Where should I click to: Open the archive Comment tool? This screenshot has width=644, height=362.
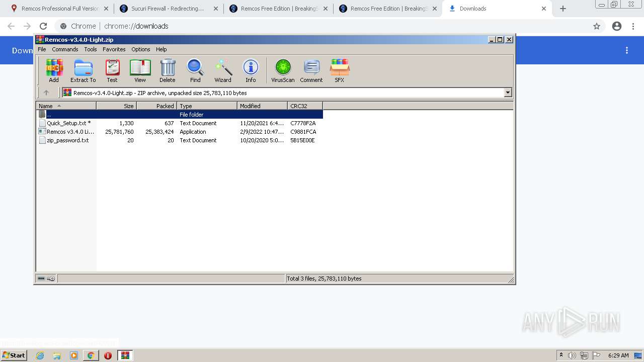click(x=311, y=71)
